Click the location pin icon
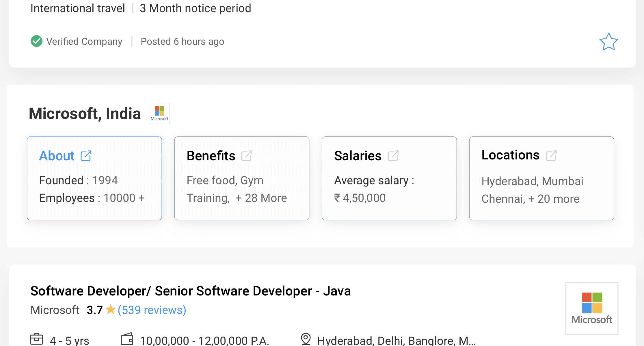The image size is (644, 346). (306, 339)
